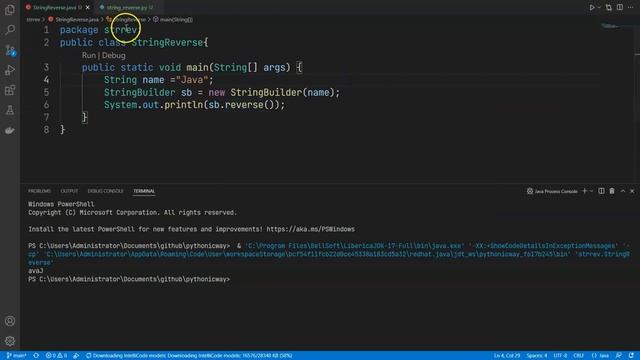
Task: Open Run and Debug view
Action: 10,70
